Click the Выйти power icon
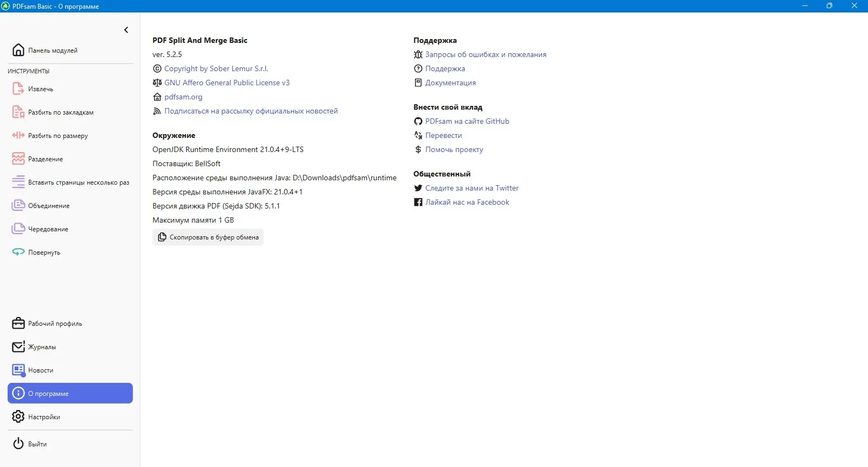Image resolution: width=868 pixels, height=467 pixels. (x=18, y=444)
